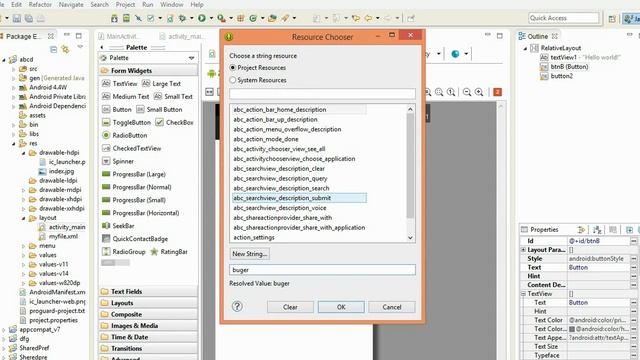Open the Project menu
This screenshot has width=640, height=360.
[125, 4]
